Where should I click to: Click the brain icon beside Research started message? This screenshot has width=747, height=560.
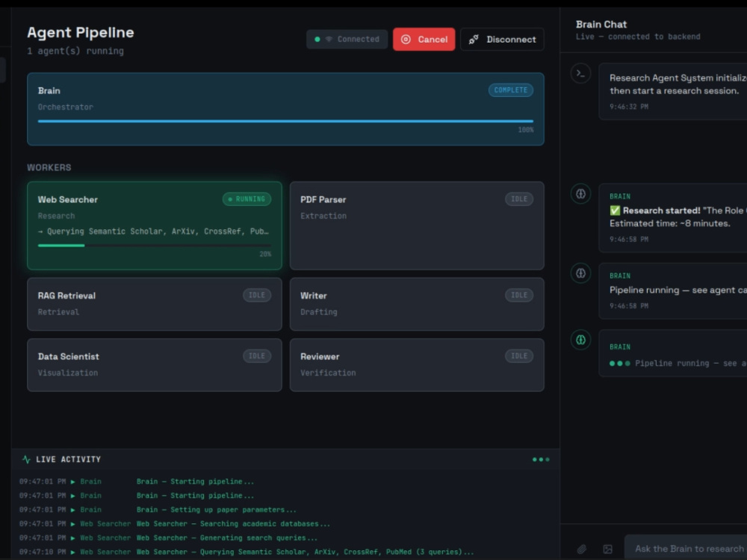click(x=580, y=194)
